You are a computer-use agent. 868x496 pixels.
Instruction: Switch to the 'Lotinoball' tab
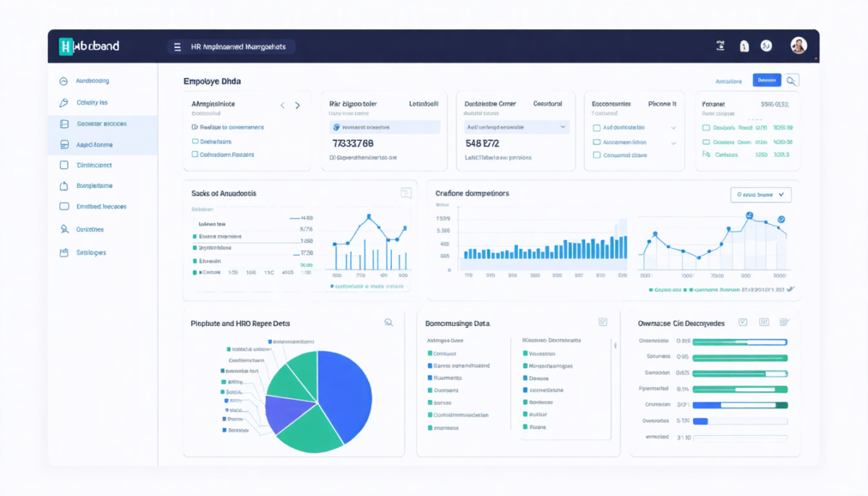pos(423,104)
